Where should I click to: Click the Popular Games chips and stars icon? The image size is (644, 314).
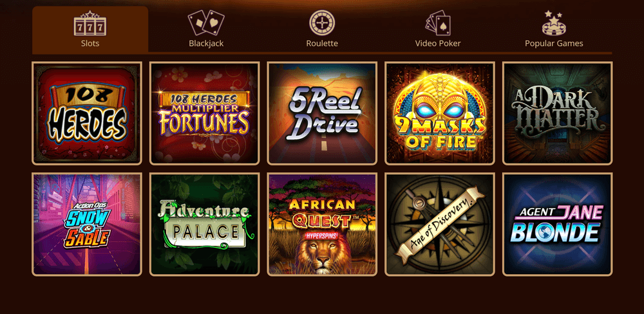coord(554,23)
